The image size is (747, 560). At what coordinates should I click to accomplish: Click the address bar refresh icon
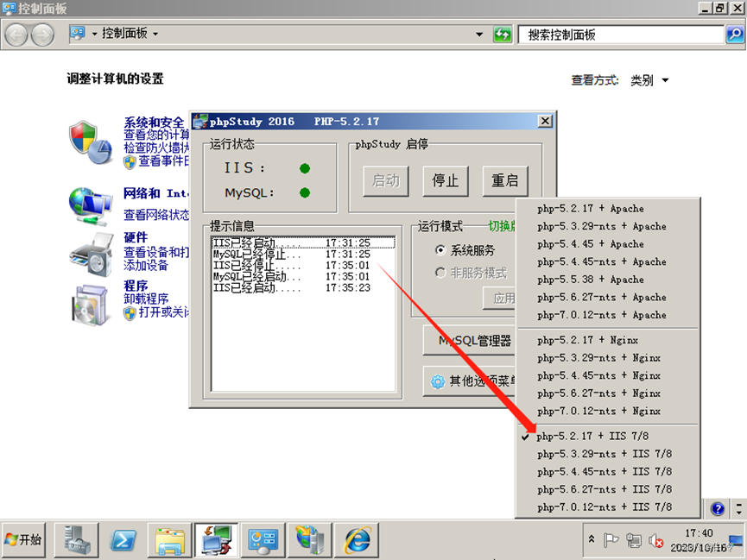tap(503, 35)
